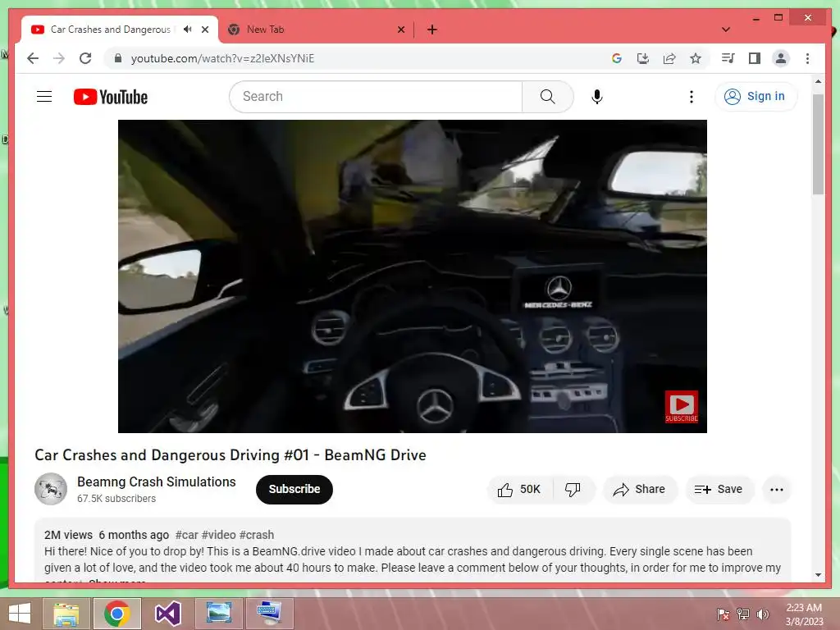Click the Sign in button

click(756, 97)
